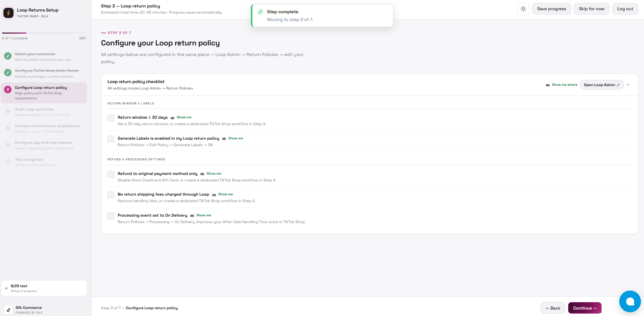Open Test and go live step

[44, 162]
